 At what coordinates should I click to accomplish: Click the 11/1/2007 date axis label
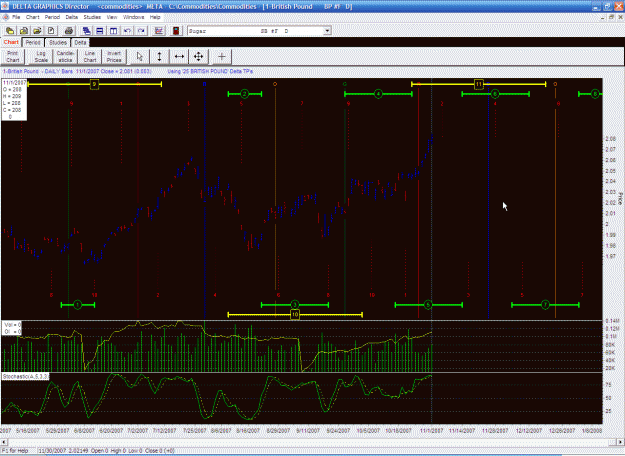tap(431, 431)
